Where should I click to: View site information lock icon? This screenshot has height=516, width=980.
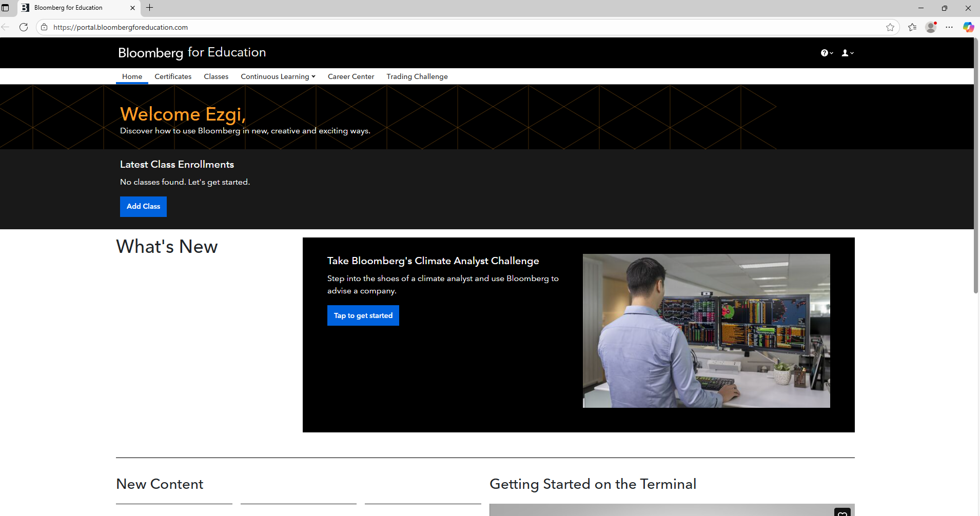pos(45,27)
